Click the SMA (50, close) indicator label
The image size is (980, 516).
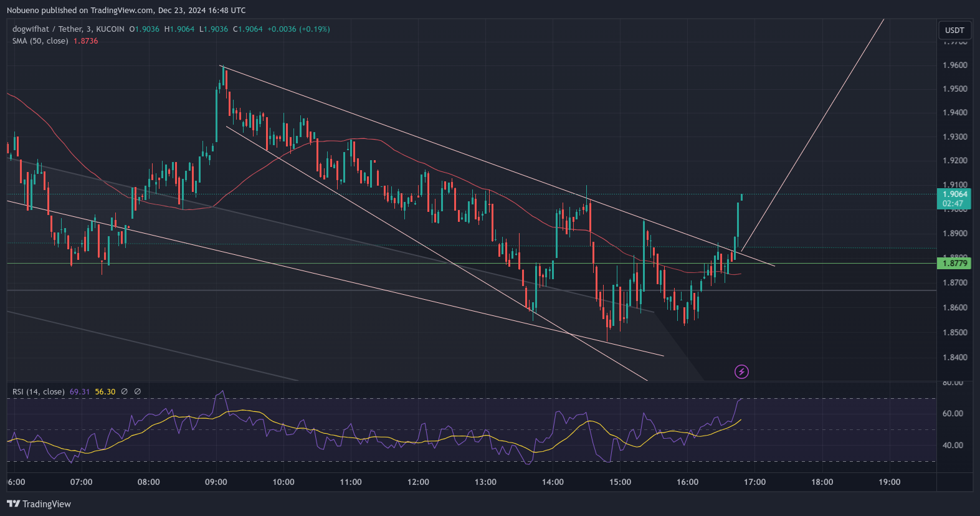(x=40, y=41)
